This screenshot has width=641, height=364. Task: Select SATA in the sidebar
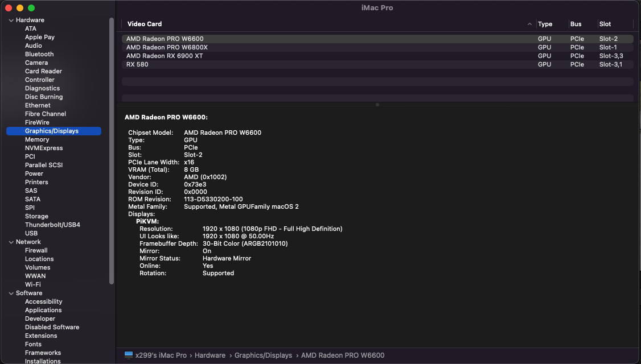pyautogui.click(x=32, y=200)
